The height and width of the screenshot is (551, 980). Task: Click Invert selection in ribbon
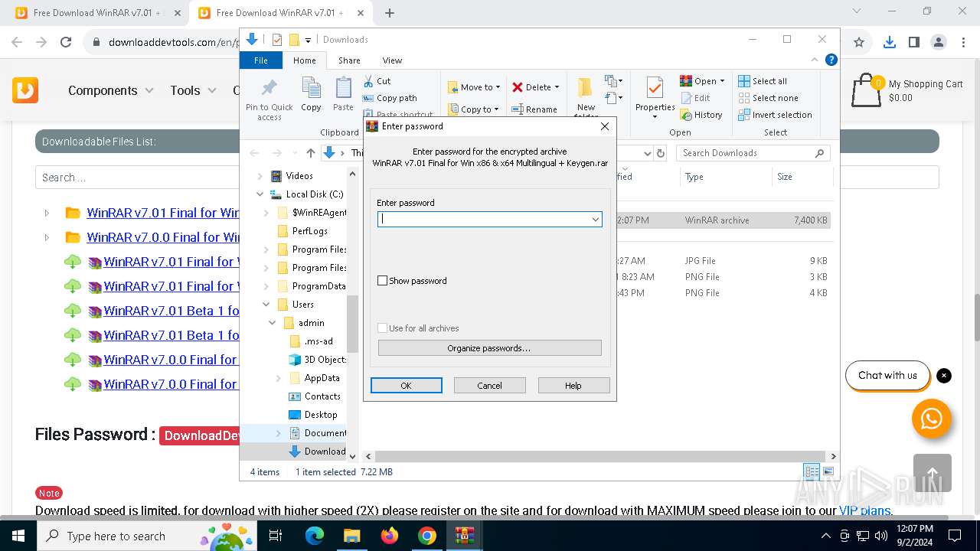775,115
